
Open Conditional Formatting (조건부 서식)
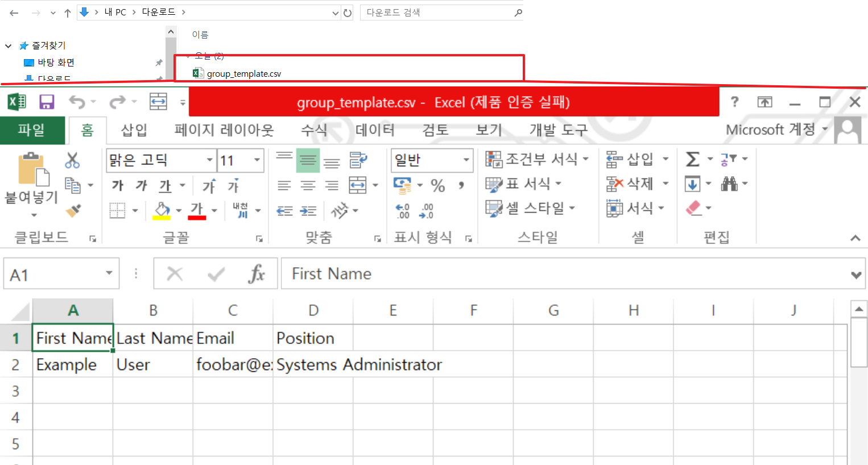pyautogui.click(x=537, y=159)
